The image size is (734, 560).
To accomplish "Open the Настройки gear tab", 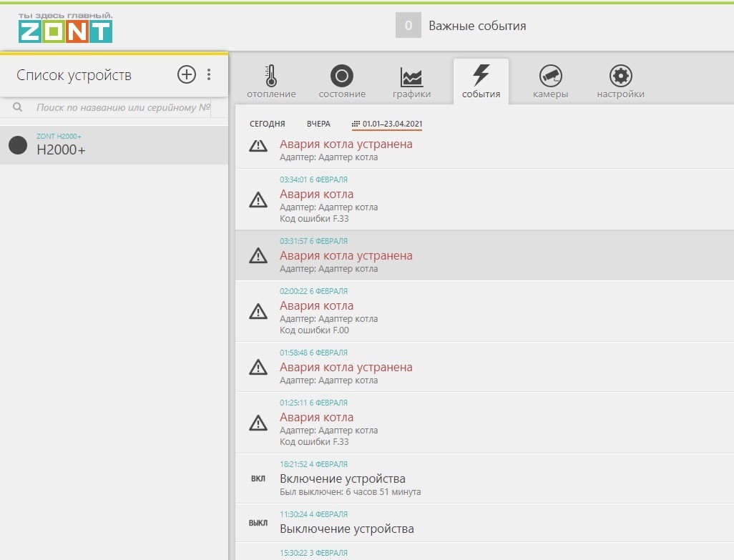I will pos(620,82).
